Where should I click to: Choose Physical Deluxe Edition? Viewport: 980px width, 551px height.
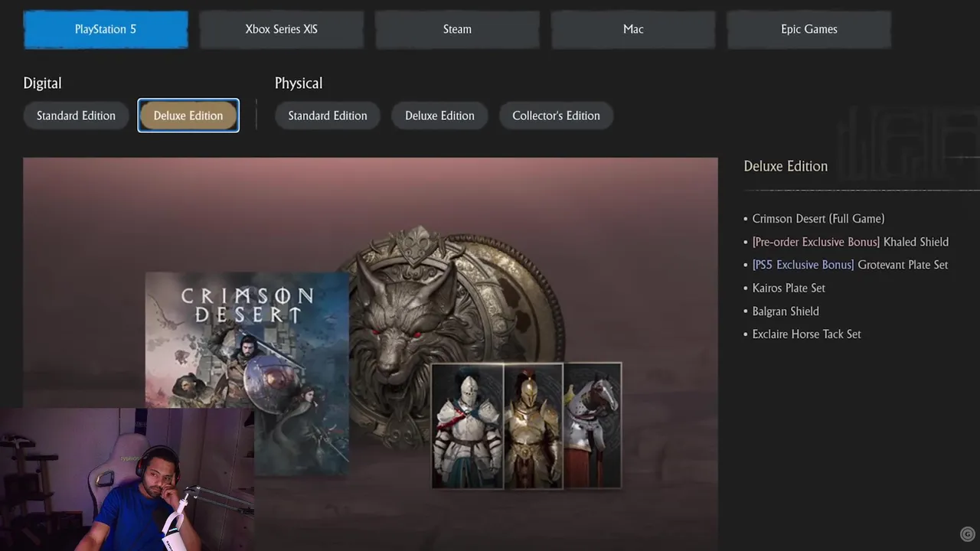pyautogui.click(x=439, y=116)
